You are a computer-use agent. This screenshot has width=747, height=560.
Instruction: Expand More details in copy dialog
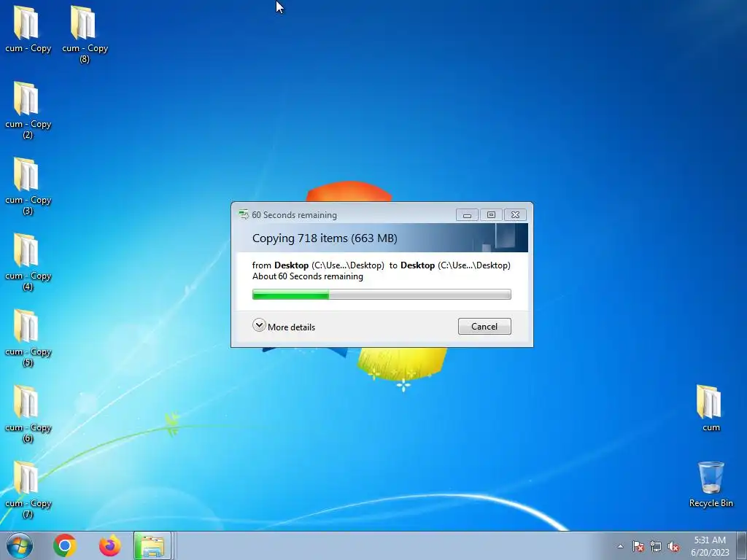pyautogui.click(x=284, y=326)
